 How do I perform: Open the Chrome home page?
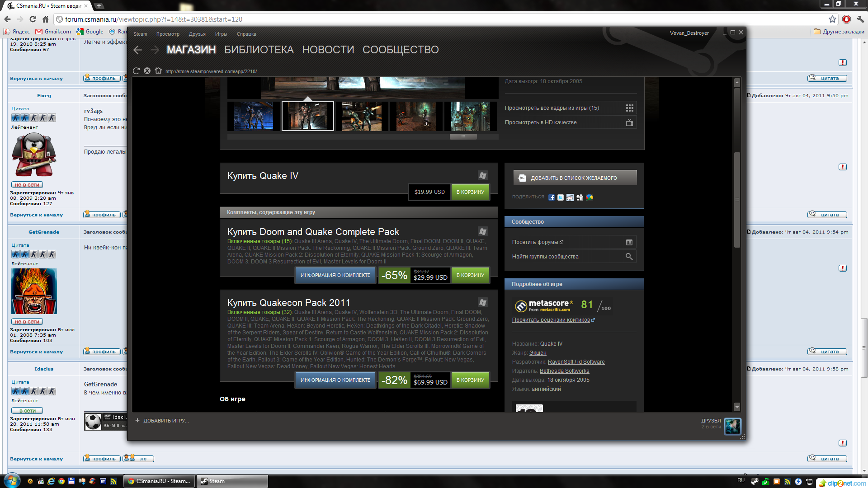click(x=45, y=19)
